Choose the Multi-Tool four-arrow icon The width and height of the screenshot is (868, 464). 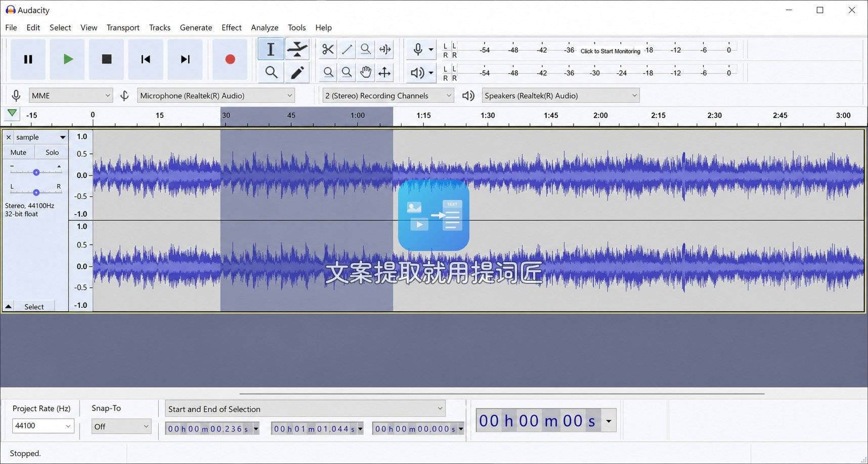click(385, 72)
